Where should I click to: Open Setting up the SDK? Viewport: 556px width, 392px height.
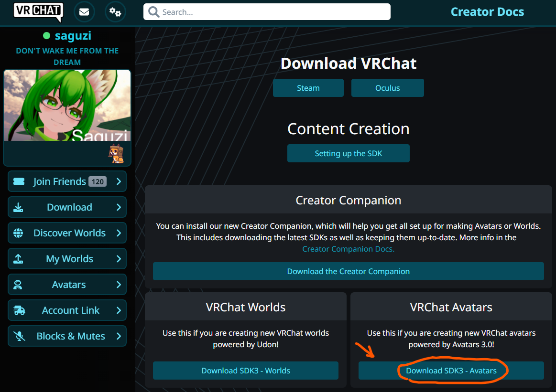tap(348, 153)
